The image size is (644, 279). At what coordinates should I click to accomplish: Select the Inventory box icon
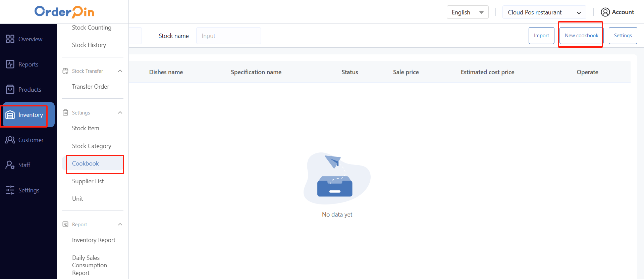click(10, 115)
